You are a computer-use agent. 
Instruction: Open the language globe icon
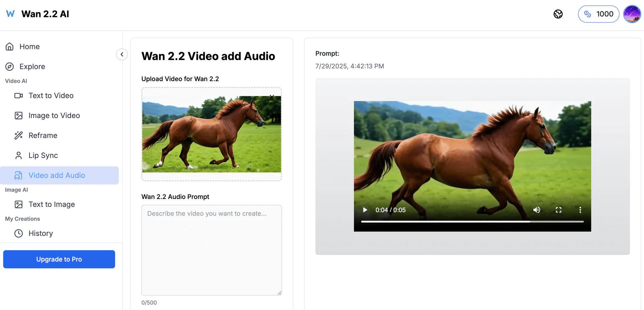(558, 14)
